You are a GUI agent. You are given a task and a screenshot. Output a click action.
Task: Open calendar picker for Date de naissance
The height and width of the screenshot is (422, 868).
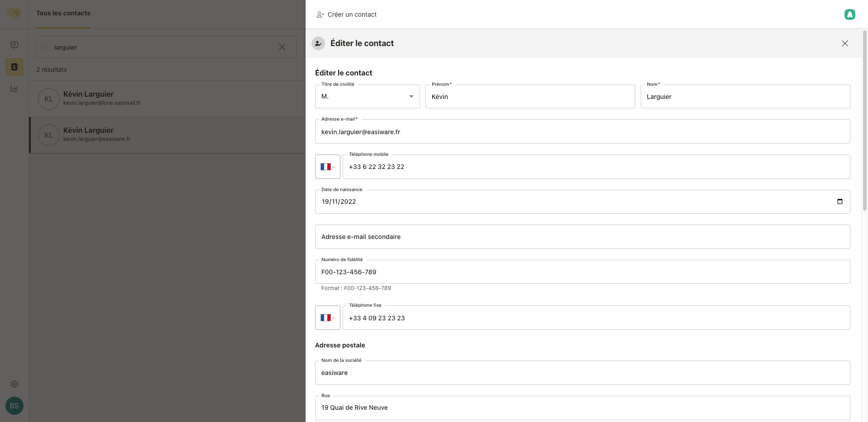[840, 202]
